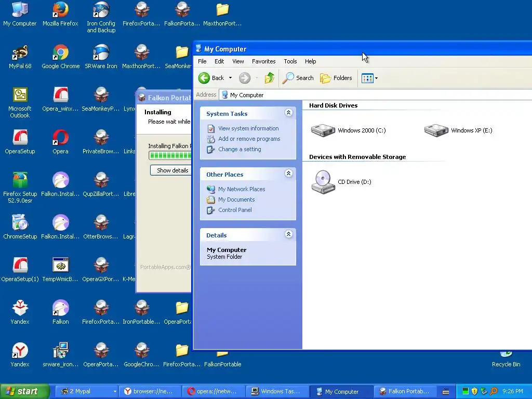The height and width of the screenshot is (399, 532).
Task: Select the TempWmicB... batch file icon
Action: point(60,270)
